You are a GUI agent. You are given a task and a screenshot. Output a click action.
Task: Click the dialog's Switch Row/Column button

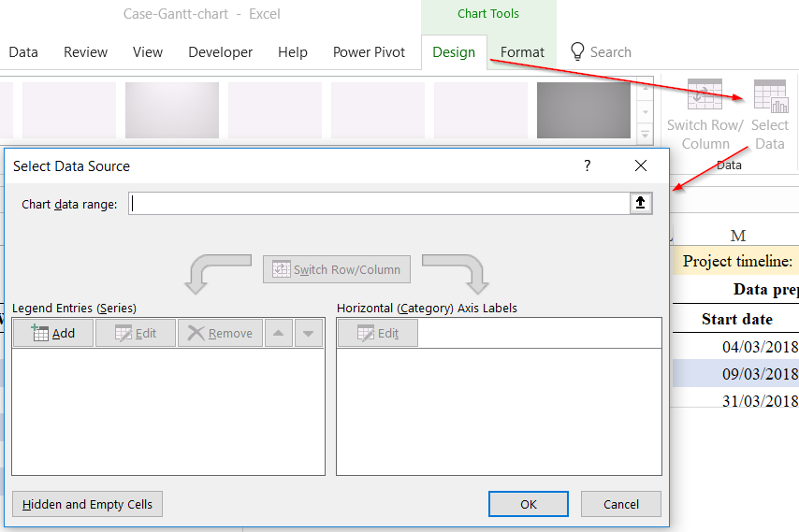point(336,269)
